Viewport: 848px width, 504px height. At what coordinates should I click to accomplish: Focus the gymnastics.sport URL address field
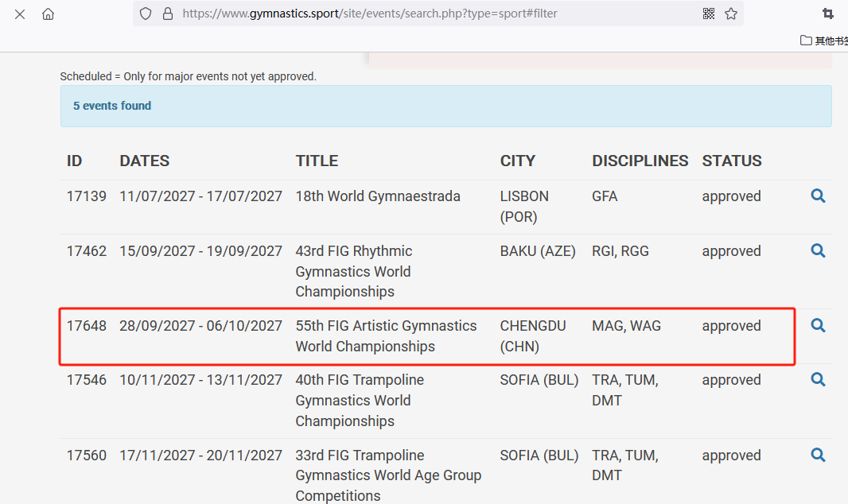[430, 14]
